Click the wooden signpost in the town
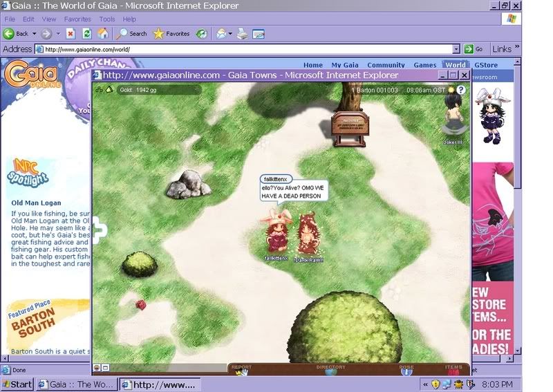The width and height of the screenshot is (553, 392). (x=350, y=128)
